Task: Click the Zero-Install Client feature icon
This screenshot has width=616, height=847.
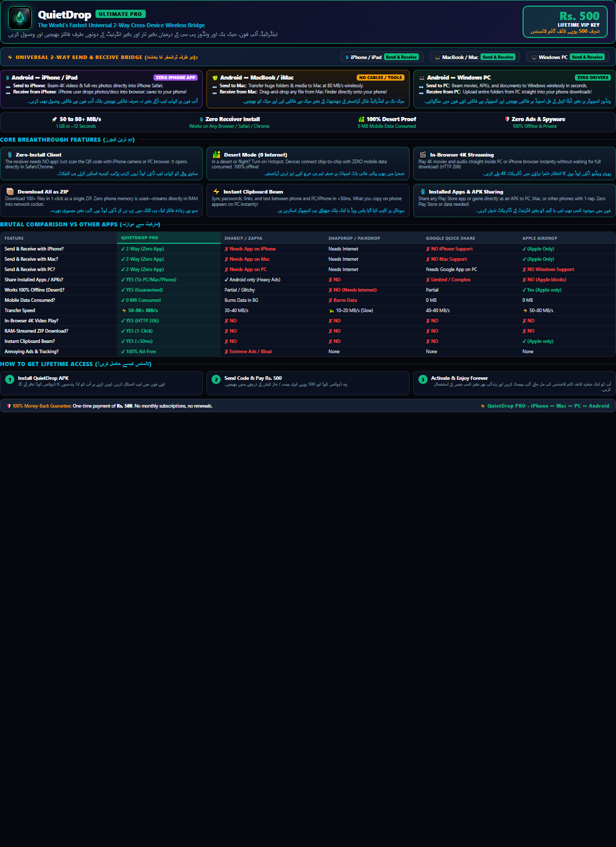Action: point(9,155)
